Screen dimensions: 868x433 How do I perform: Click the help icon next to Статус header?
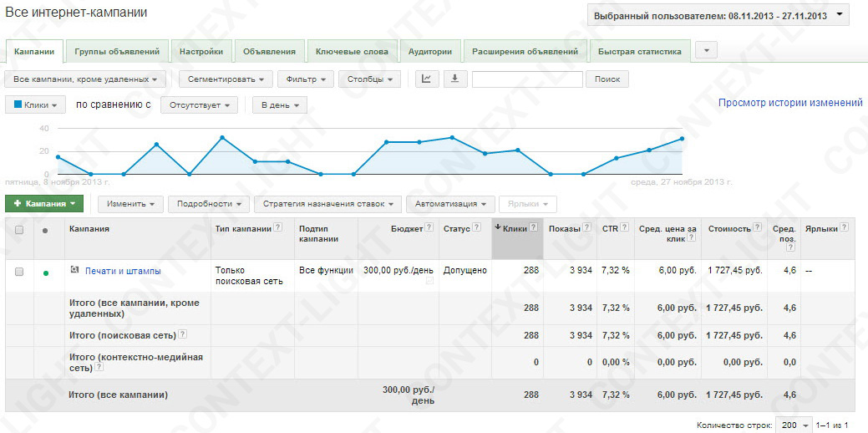point(476,227)
